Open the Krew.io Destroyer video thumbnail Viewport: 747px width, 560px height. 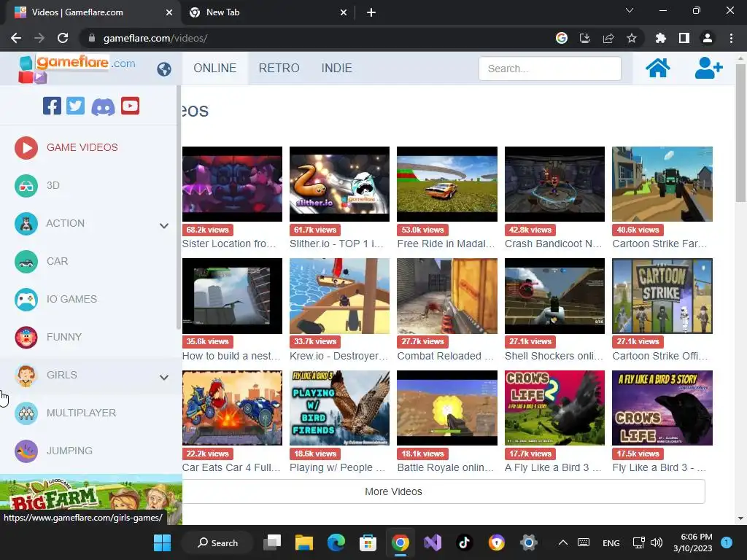tap(339, 296)
